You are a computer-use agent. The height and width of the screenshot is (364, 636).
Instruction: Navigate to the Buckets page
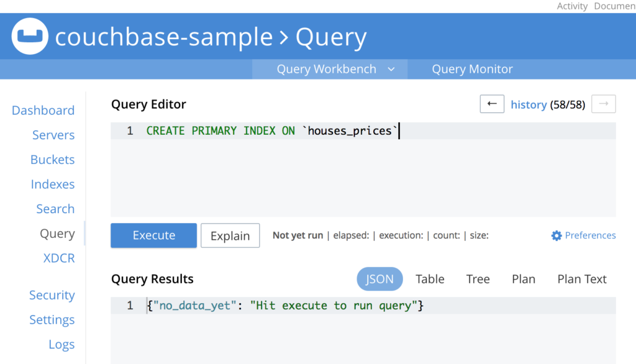pos(52,160)
